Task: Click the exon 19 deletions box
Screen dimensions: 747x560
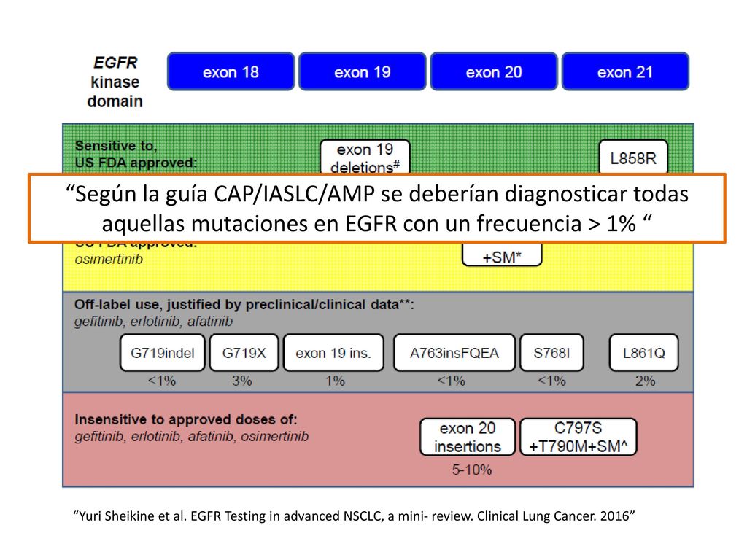Action: [365, 157]
